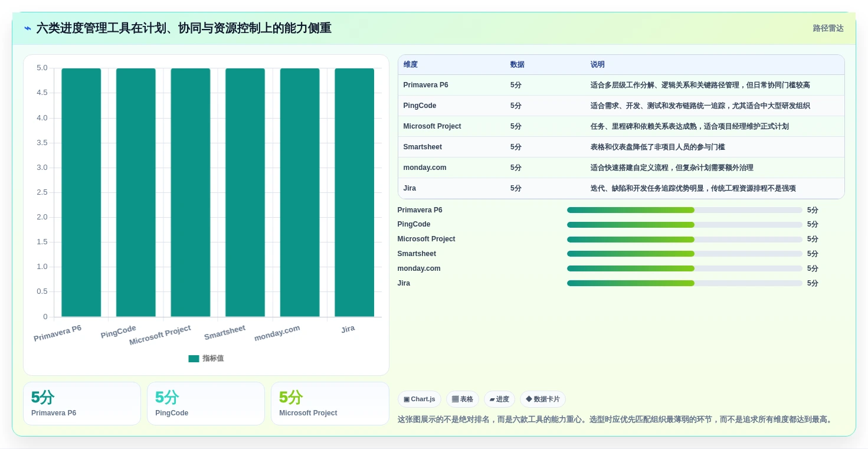Click the monday.com bar in chart
The image size is (868, 449).
click(x=300, y=192)
